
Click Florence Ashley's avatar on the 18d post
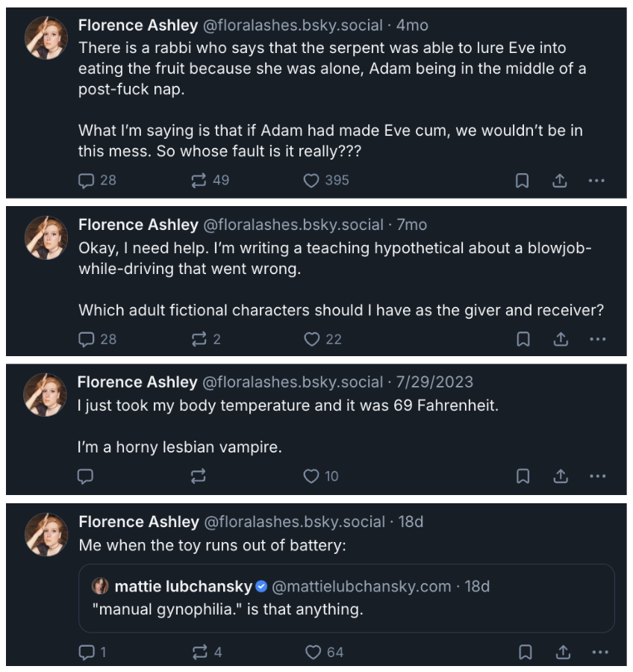[46, 535]
